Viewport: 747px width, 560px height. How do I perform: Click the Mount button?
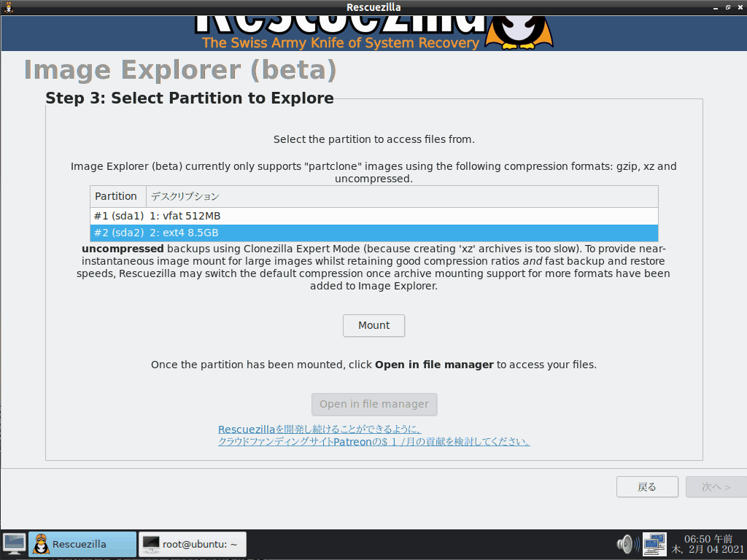(373, 325)
